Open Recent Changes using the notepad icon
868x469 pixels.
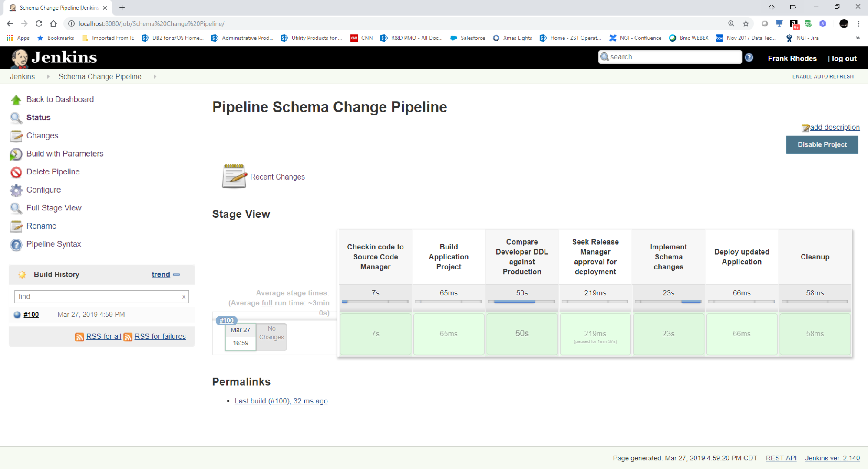[234, 176]
